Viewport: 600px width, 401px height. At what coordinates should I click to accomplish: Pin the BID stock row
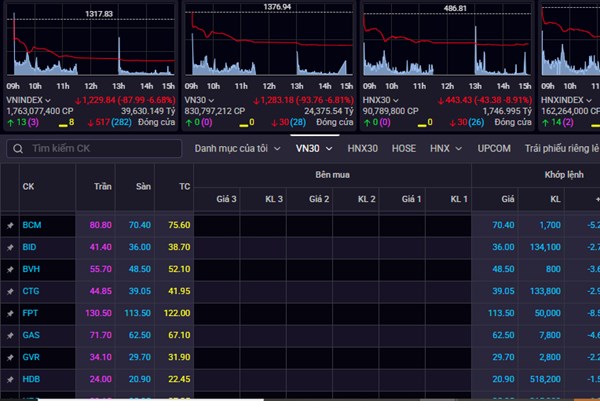(10, 245)
